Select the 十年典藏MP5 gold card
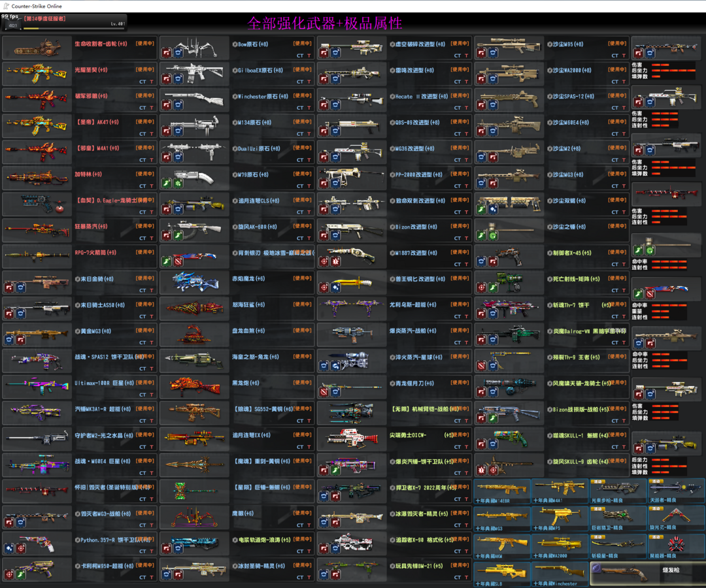Image resolution: width=706 pixels, height=588 pixels. (x=560, y=519)
